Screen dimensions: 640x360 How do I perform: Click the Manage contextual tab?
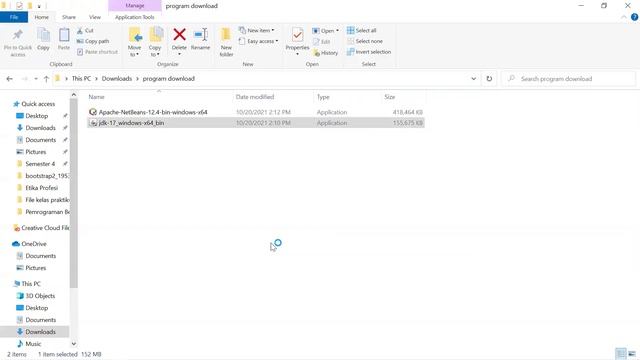[135, 6]
